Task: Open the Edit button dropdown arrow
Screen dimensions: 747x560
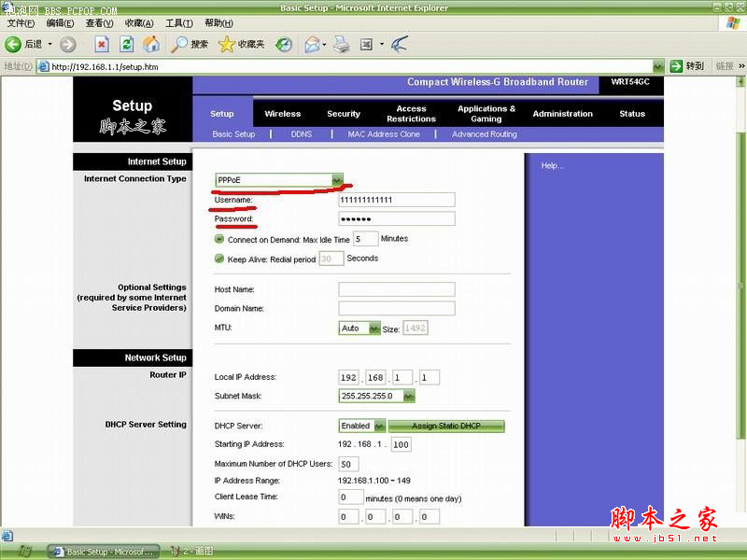Action: pos(382,45)
